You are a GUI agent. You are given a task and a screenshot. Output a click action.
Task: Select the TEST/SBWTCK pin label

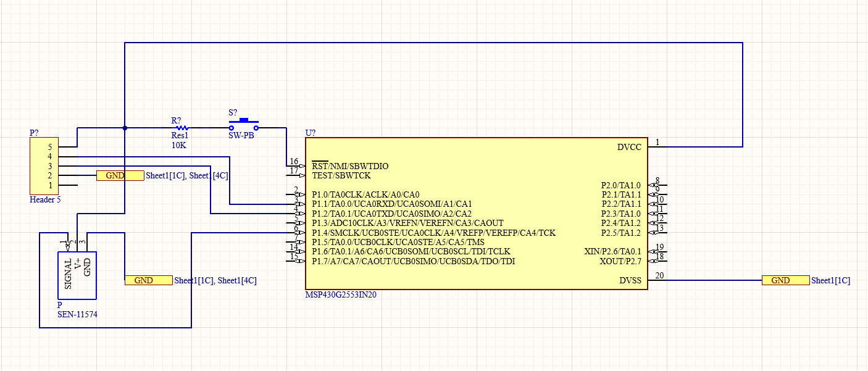click(341, 175)
